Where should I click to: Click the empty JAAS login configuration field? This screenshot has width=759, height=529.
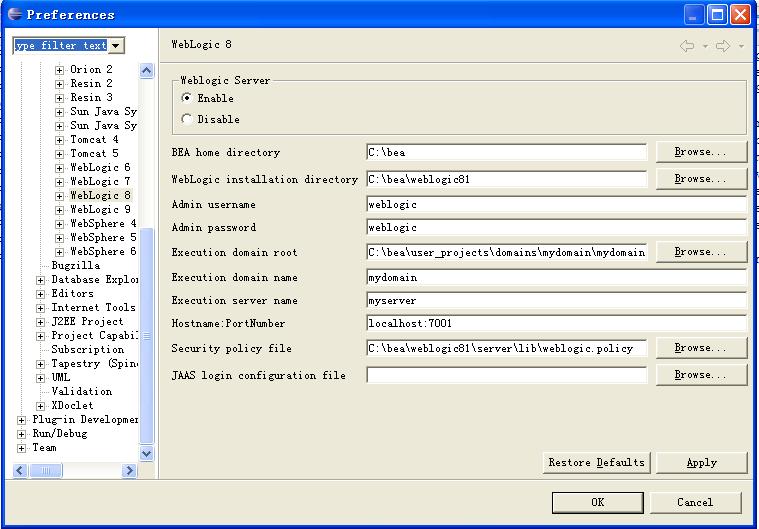click(x=506, y=376)
